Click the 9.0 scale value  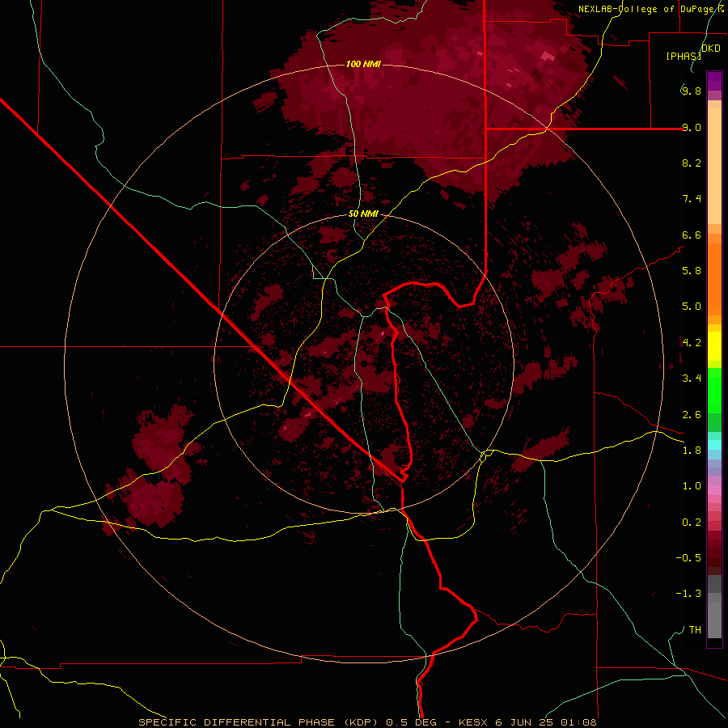click(692, 127)
